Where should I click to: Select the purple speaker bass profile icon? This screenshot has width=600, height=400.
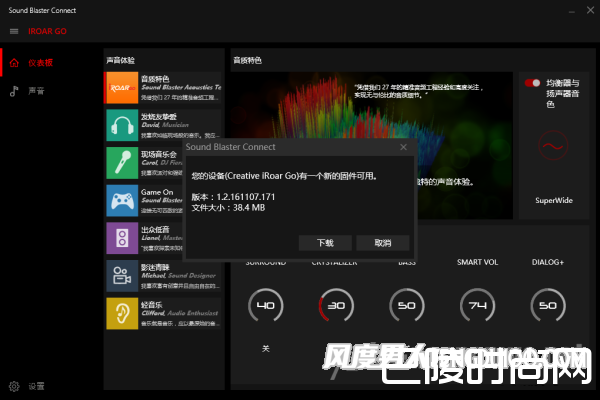point(122,238)
